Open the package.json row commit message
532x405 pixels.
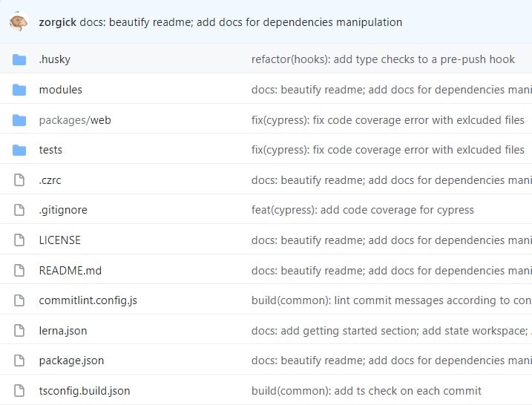pos(392,360)
